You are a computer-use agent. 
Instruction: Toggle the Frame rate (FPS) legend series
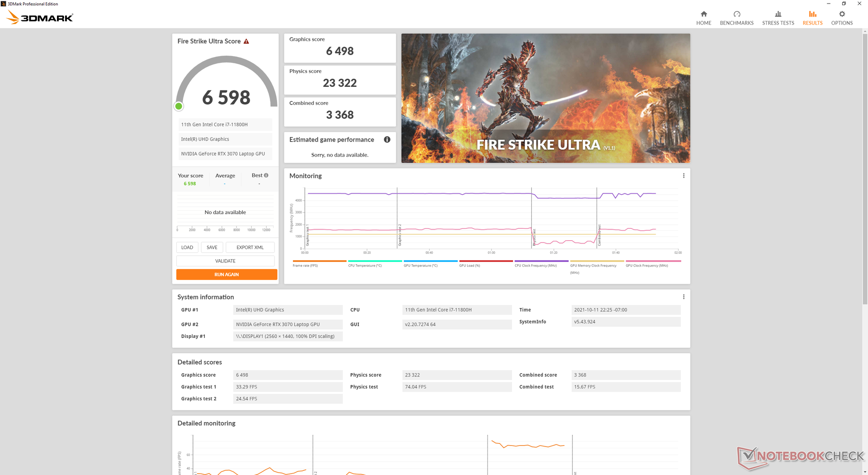[305, 266]
